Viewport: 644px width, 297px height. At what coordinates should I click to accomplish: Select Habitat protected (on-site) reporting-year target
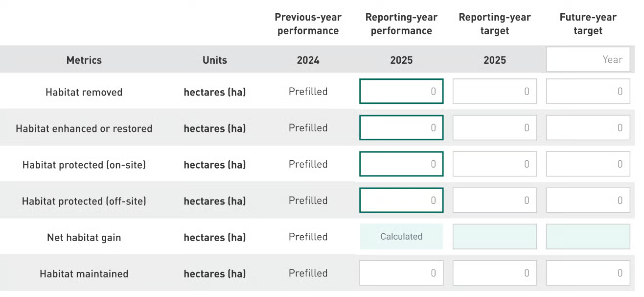click(495, 164)
